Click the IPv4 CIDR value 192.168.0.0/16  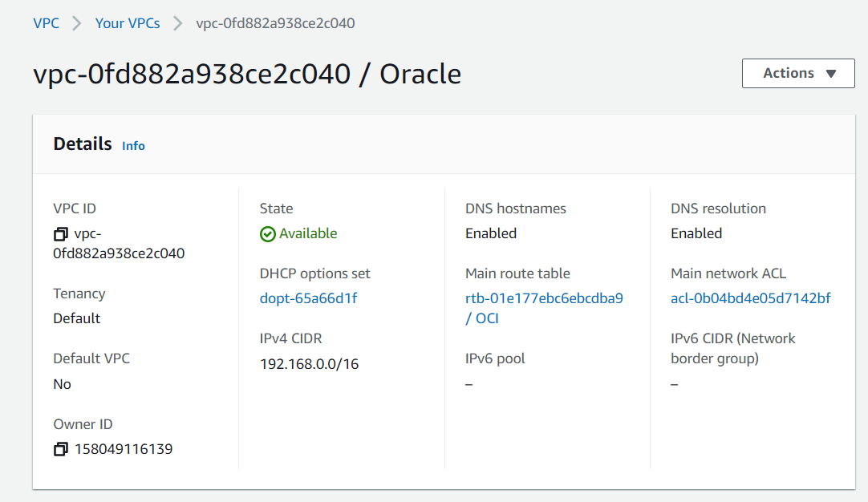(x=309, y=364)
